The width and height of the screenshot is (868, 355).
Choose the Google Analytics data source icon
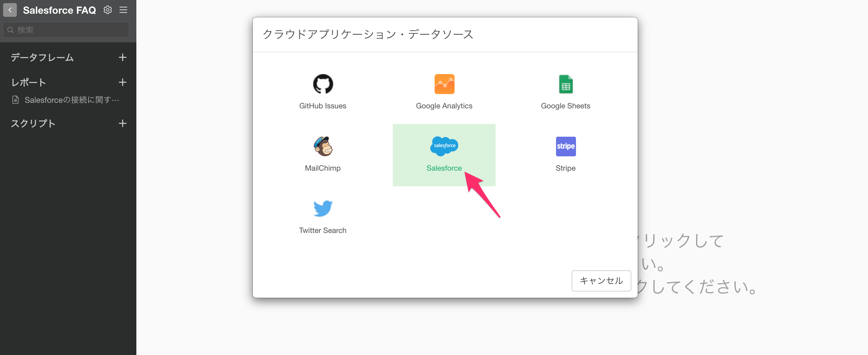pyautogui.click(x=444, y=84)
